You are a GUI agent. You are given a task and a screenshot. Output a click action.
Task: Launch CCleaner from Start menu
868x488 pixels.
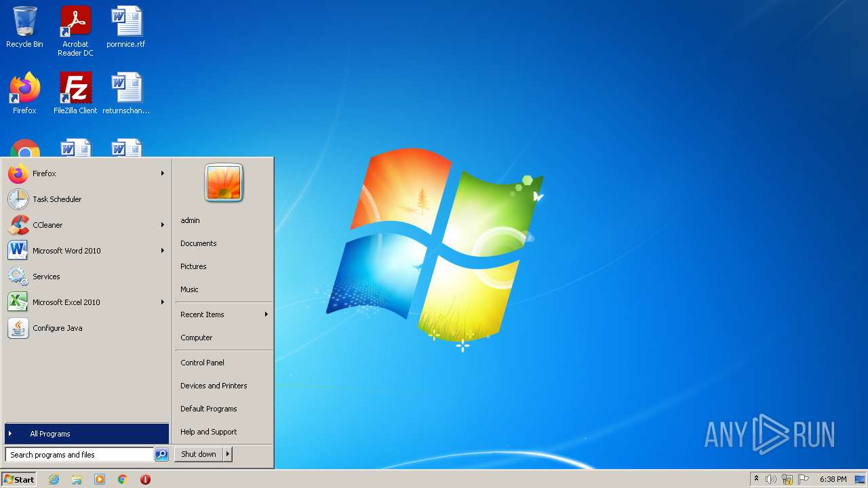(86, 225)
